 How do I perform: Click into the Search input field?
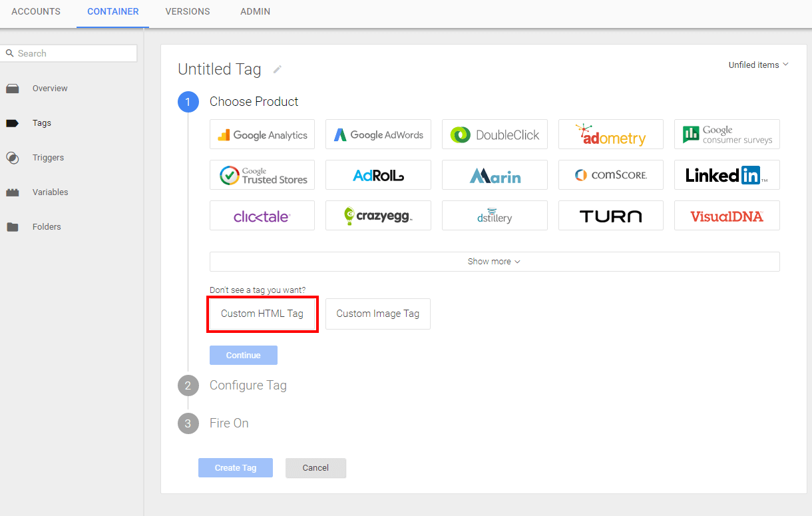pos(69,53)
